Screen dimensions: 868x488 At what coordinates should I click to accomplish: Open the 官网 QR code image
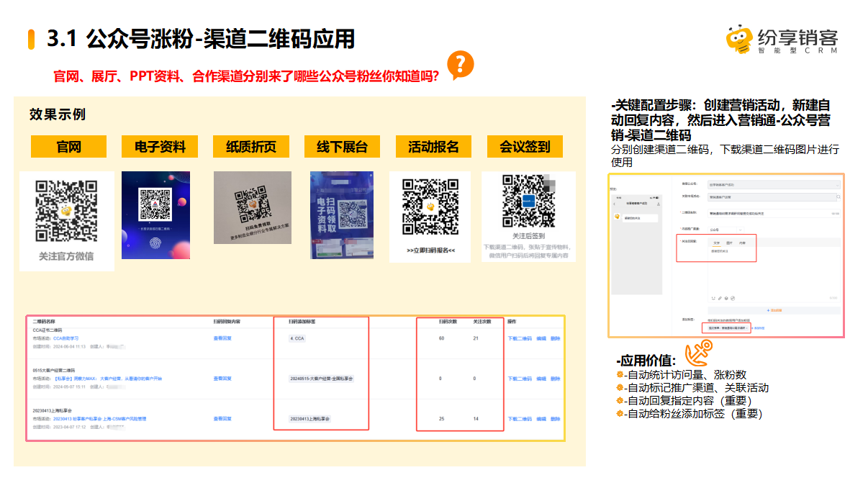(66, 209)
